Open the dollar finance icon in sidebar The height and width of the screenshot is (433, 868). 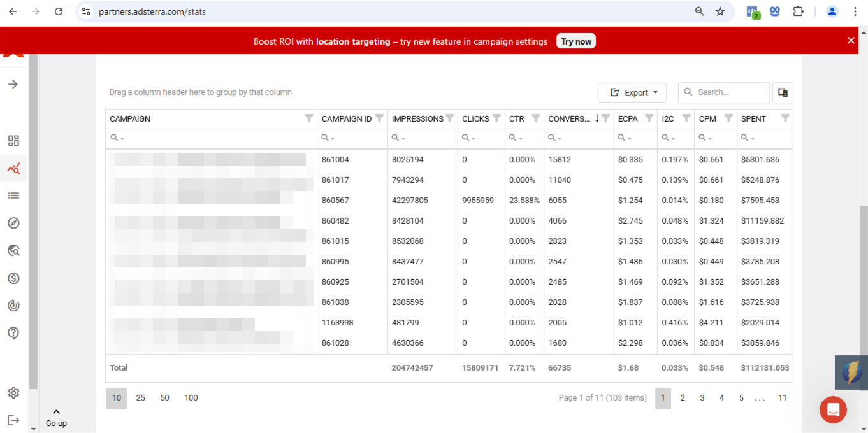pos(13,278)
